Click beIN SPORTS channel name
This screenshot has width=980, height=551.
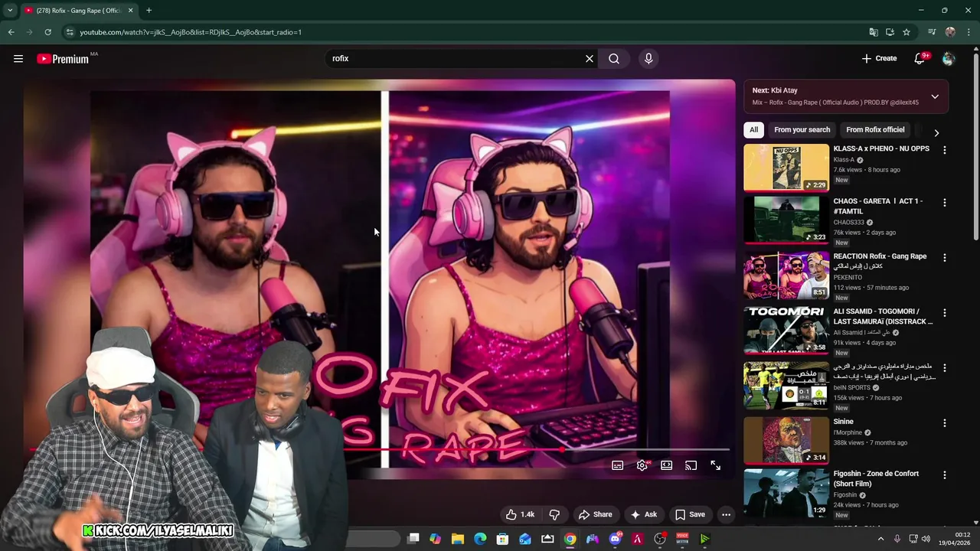pyautogui.click(x=852, y=387)
